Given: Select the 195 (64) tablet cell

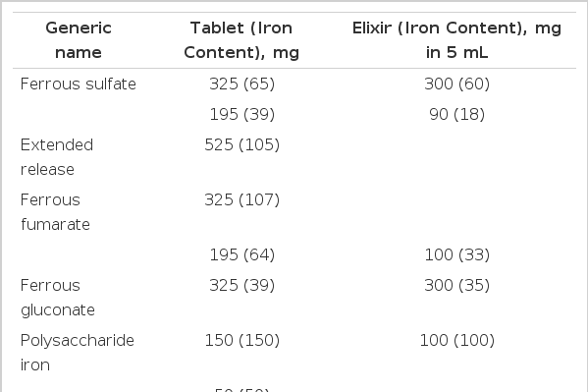Looking at the screenshot, I should click(241, 254).
